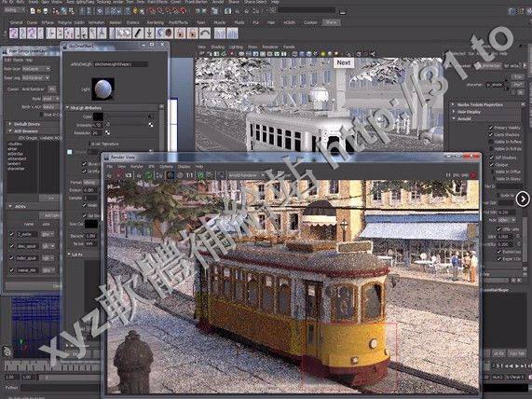The height and width of the screenshot is (399, 532).
Task: Click the downward arrow Shave shelf icon
Action: (x=150, y=34)
